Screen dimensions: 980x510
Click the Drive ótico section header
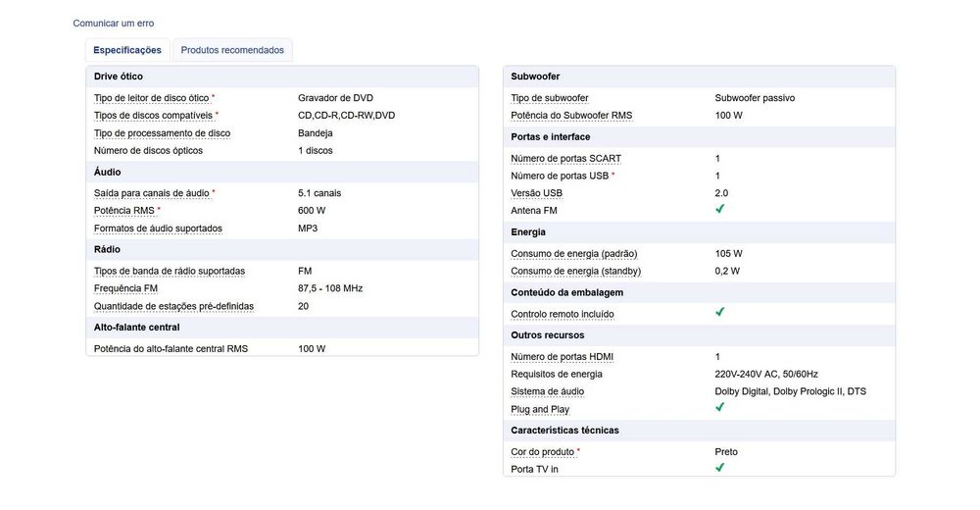[x=120, y=76]
